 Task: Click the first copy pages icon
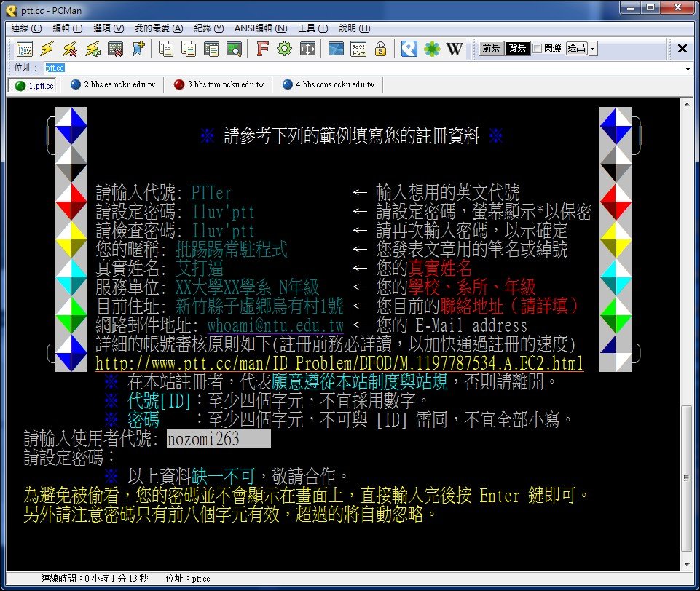point(166,49)
